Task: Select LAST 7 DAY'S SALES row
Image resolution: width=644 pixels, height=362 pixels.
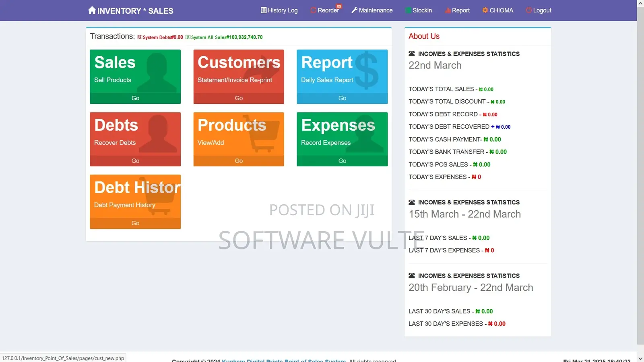Action: tap(449, 238)
